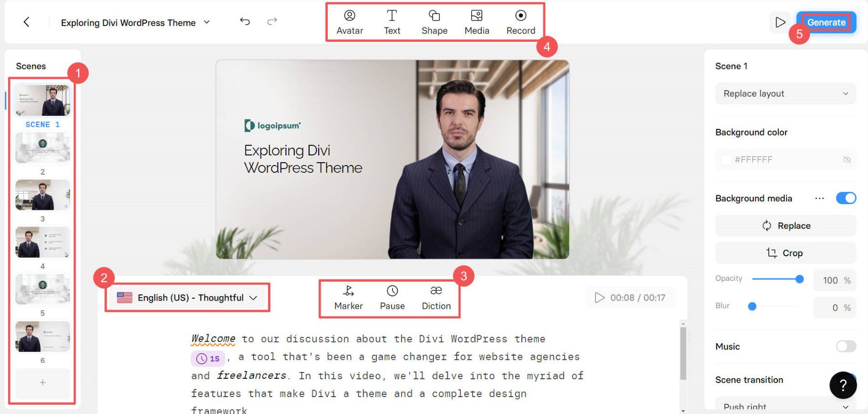Insert a Marker in the script
The width and height of the screenshot is (868, 414).
tap(348, 298)
